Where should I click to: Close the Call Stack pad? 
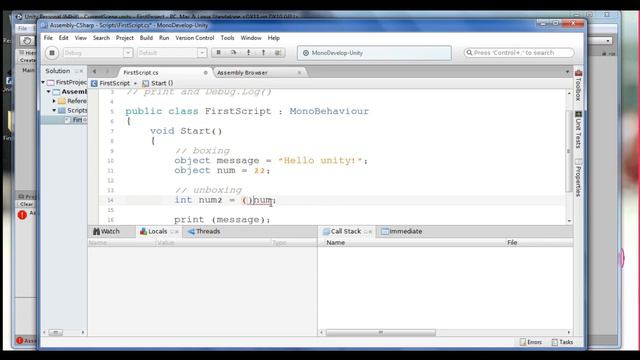tap(370, 231)
